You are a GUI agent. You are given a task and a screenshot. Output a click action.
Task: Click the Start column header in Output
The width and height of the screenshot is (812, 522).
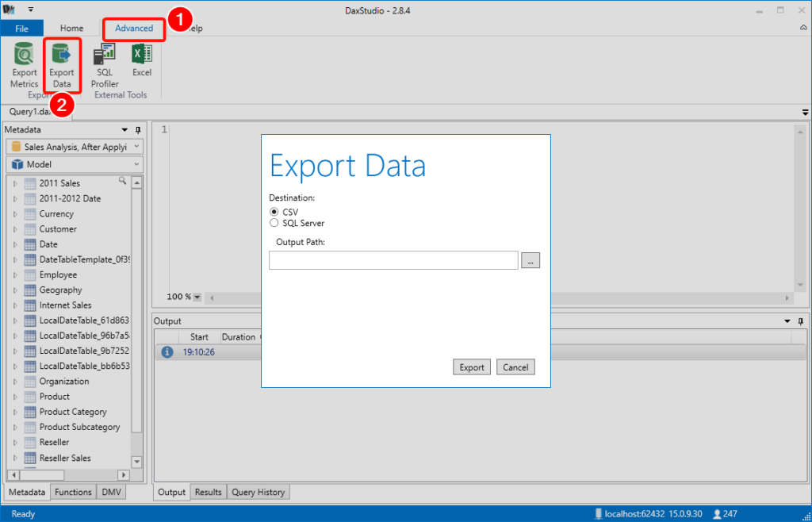(x=199, y=337)
